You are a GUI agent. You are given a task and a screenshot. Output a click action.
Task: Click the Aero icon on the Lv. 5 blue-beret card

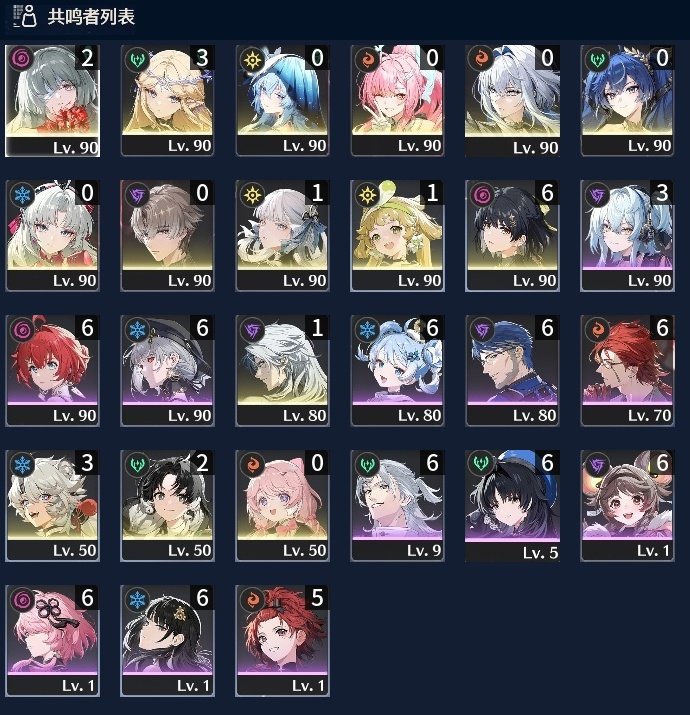click(x=482, y=464)
